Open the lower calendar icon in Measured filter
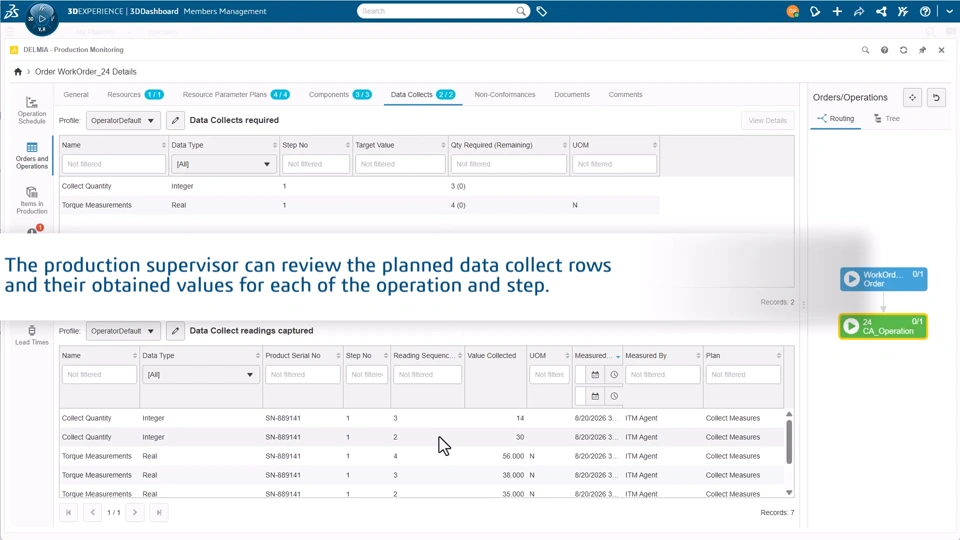 coord(595,396)
